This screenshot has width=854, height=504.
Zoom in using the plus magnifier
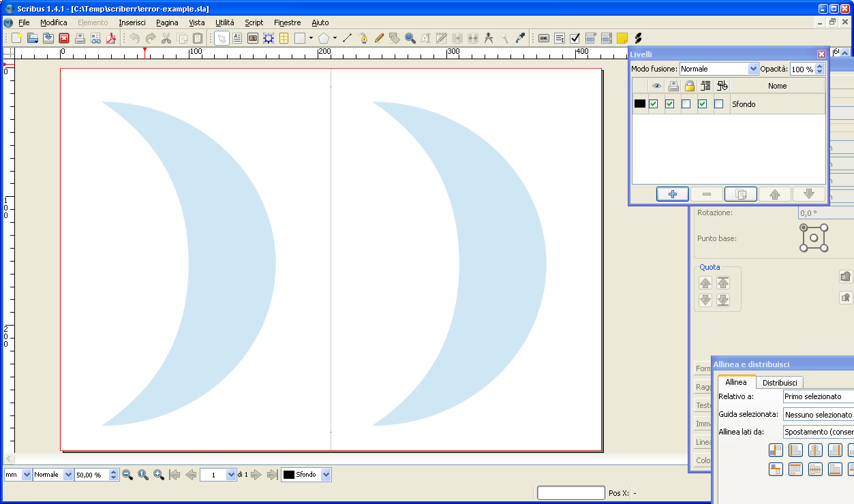point(159,475)
